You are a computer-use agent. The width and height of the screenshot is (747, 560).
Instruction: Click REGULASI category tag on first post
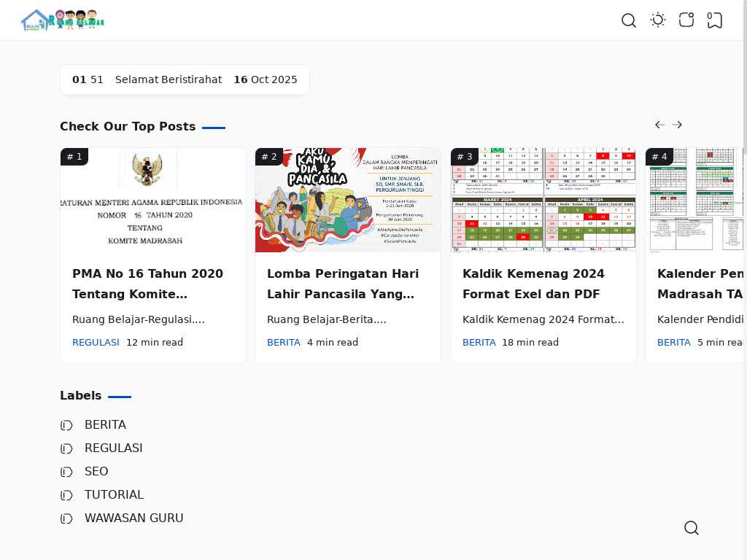pos(96,342)
